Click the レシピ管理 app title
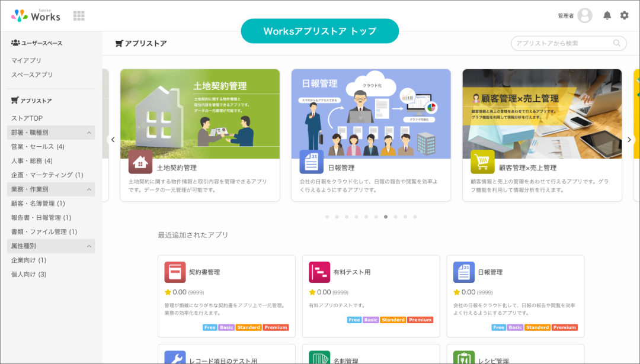 point(494,360)
